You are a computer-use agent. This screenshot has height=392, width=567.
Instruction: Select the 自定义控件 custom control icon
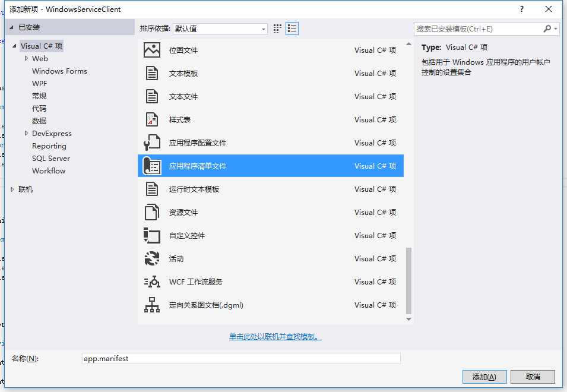(152, 235)
